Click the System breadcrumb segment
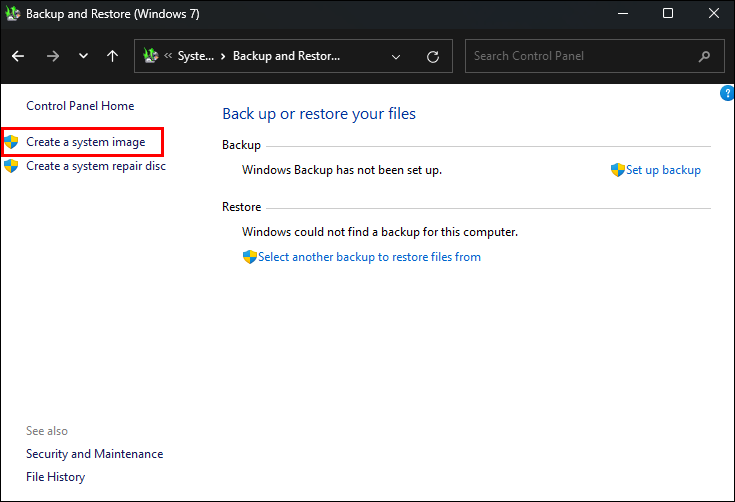 pos(195,56)
